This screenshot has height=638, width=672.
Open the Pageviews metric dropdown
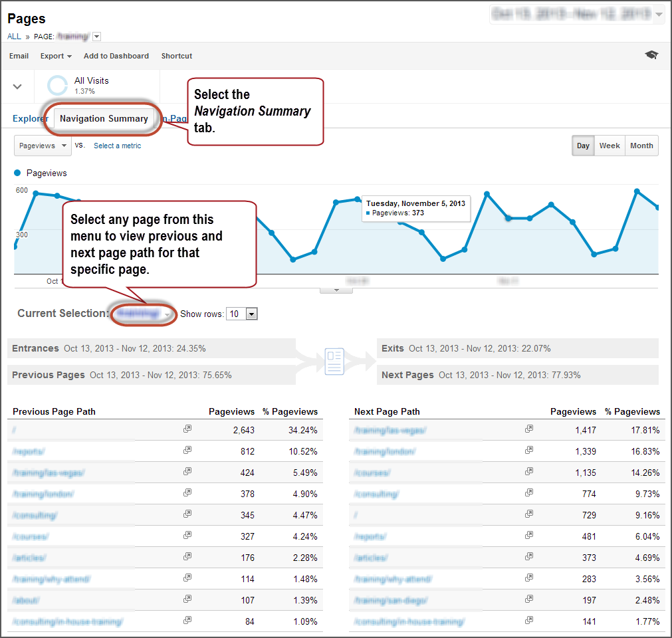click(x=43, y=146)
